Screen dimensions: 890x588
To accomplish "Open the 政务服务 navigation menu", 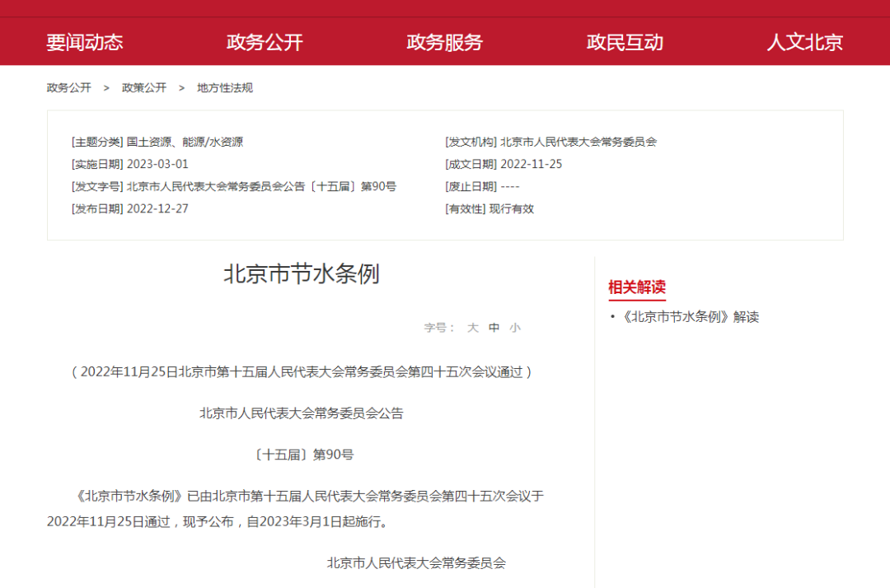I will 444,43.
